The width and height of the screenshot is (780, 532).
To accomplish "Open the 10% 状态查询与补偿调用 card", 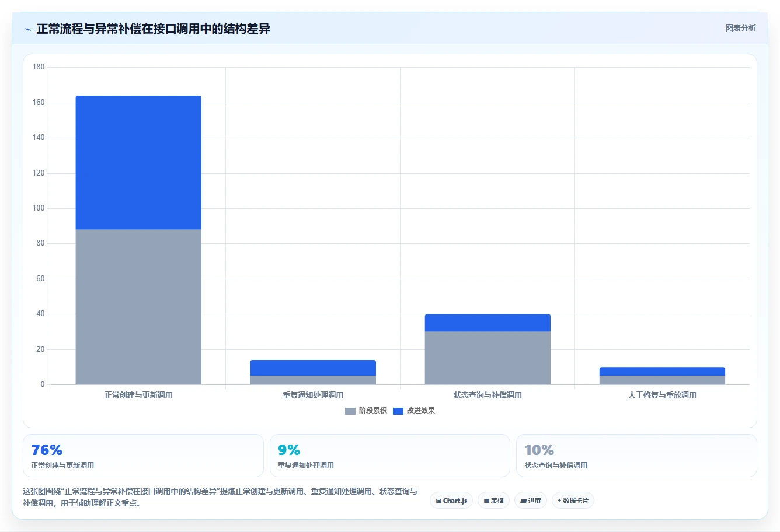I will pos(636,456).
